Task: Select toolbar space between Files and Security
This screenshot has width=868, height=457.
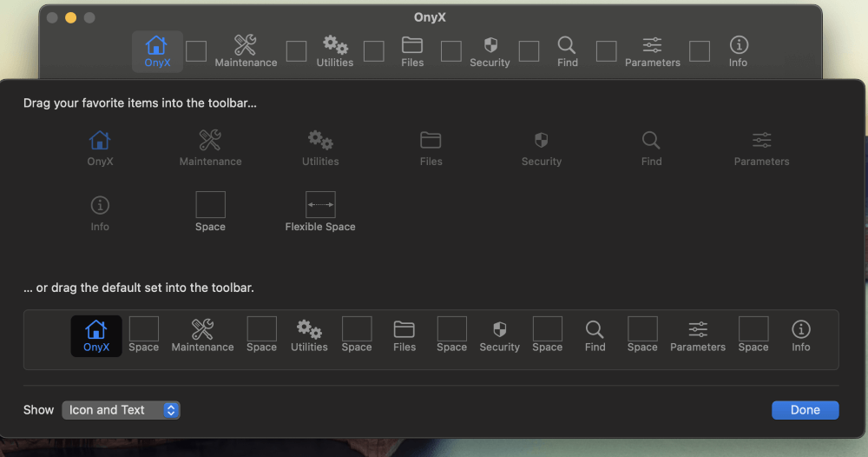Action: point(451,51)
